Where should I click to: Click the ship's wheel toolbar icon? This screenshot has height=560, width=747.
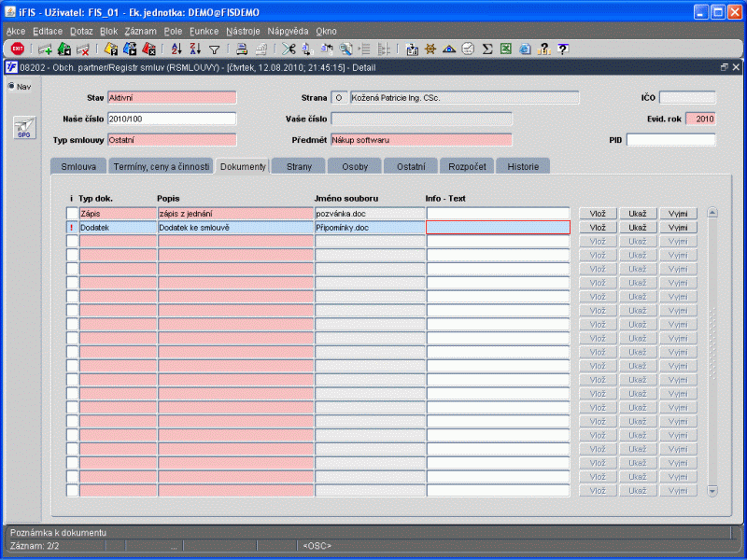point(430,49)
